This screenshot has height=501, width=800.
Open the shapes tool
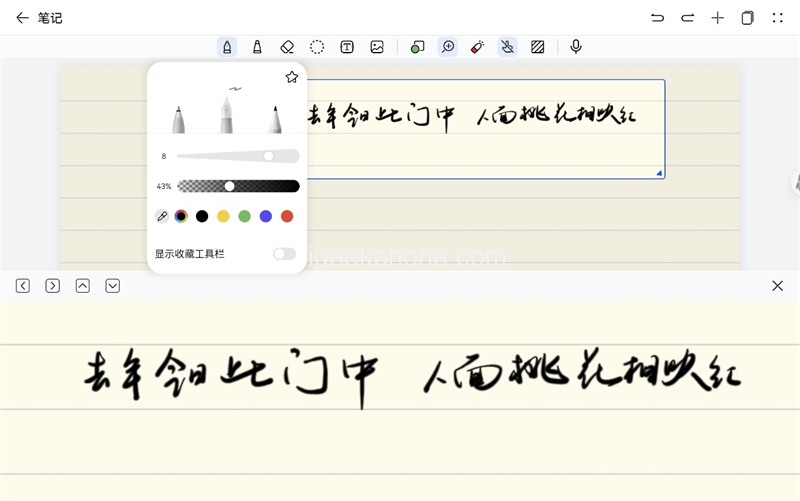[x=418, y=47]
